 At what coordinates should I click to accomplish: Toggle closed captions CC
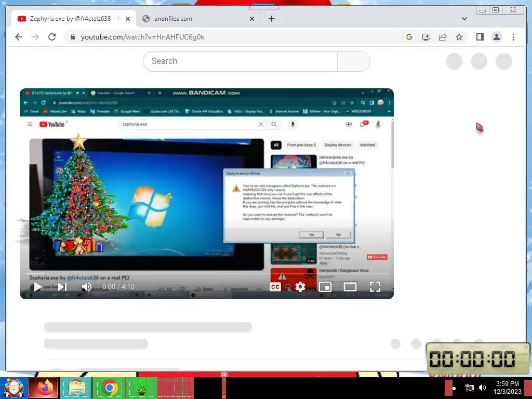(x=275, y=287)
